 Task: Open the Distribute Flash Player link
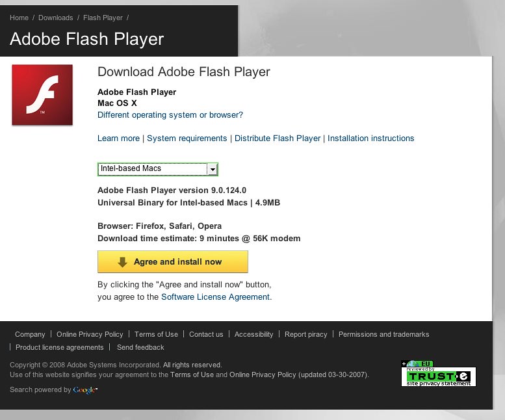point(278,138)
